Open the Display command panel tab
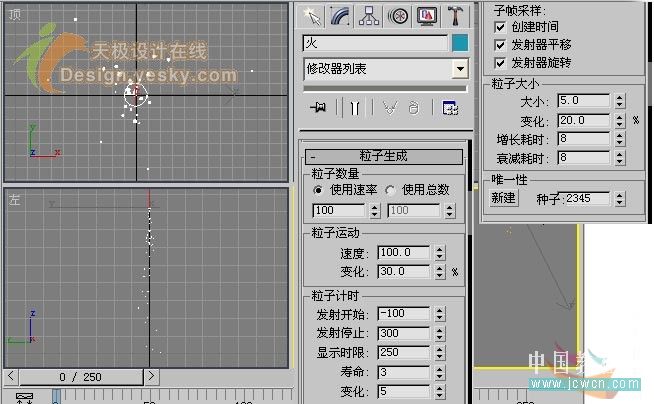 [427, 17]
